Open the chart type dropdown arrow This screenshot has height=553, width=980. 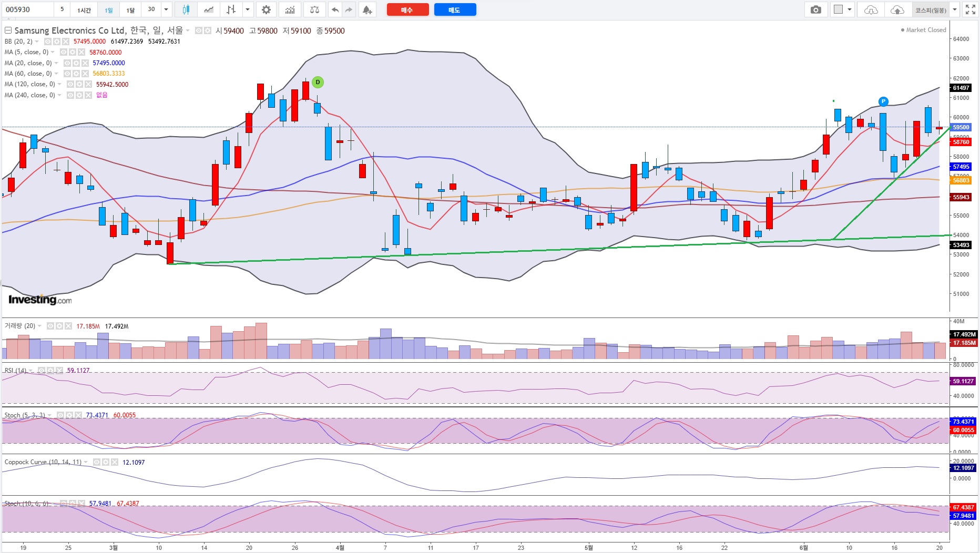pos(248,9)
